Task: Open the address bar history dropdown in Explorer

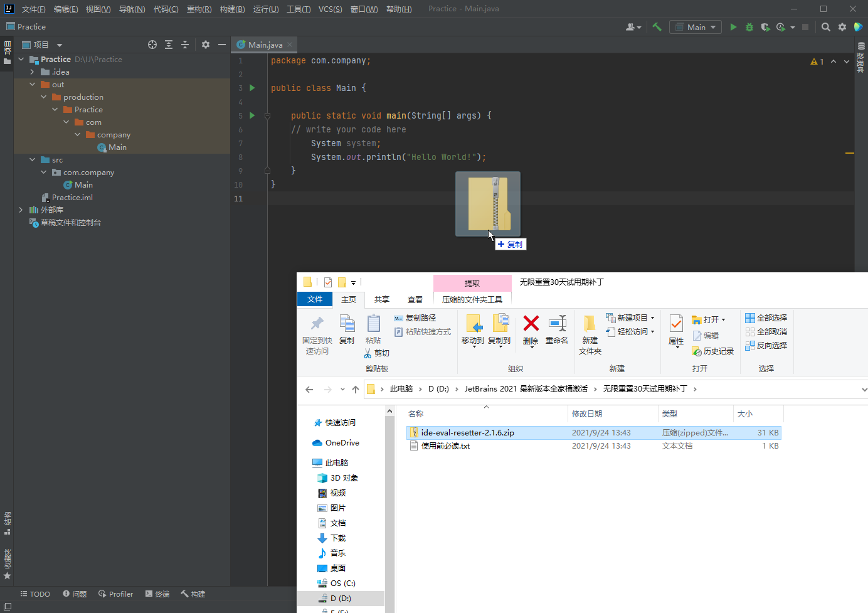Action: 864,390
